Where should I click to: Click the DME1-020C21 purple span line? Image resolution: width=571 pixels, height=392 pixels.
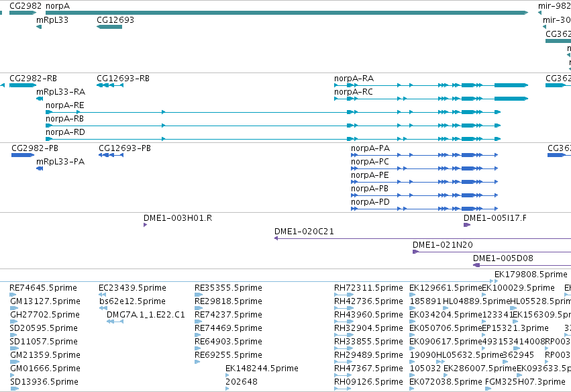pyautogui.click(x=423, y=238)
